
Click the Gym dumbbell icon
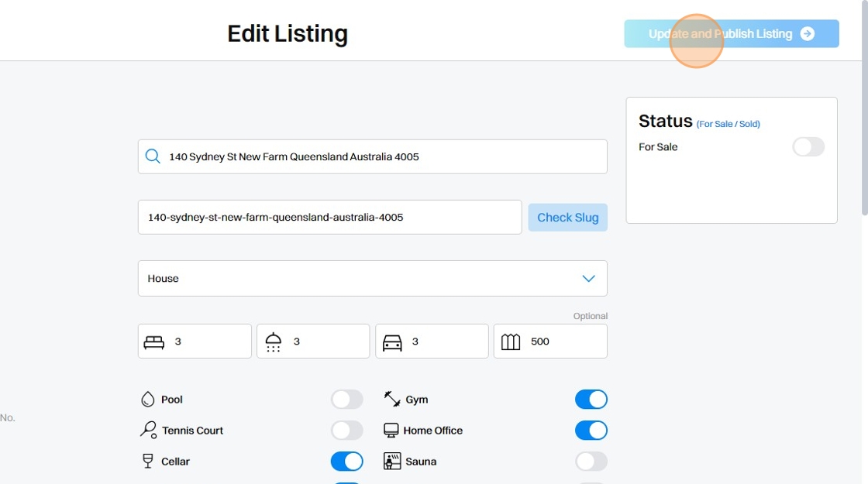click(392, 400)
